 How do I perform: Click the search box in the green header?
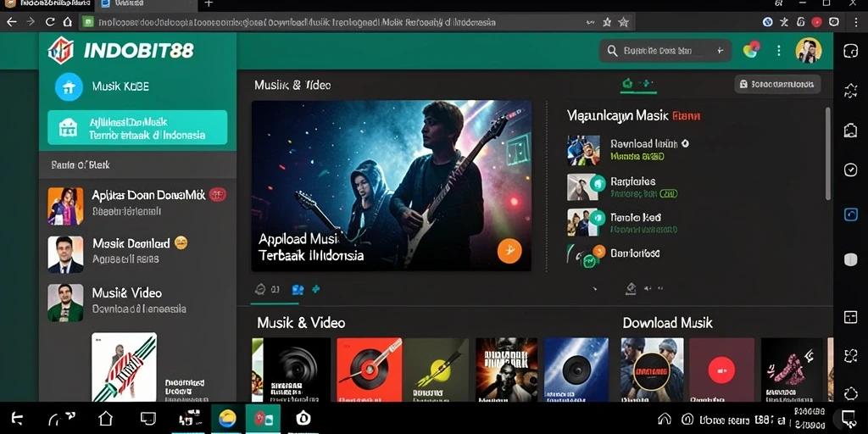point(665,50)
